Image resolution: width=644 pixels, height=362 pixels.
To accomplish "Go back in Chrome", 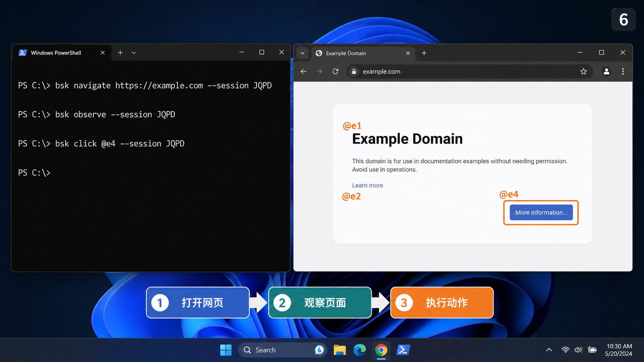I will [304, 72].
